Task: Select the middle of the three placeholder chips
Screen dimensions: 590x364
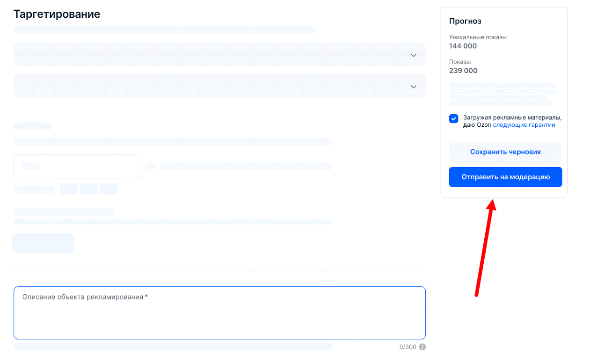Action: click(88, 189)
